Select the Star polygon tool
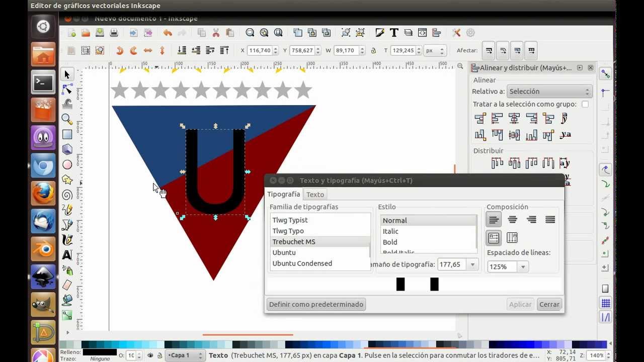This screenshot has width=644, height=362. [x=67, y=179]
